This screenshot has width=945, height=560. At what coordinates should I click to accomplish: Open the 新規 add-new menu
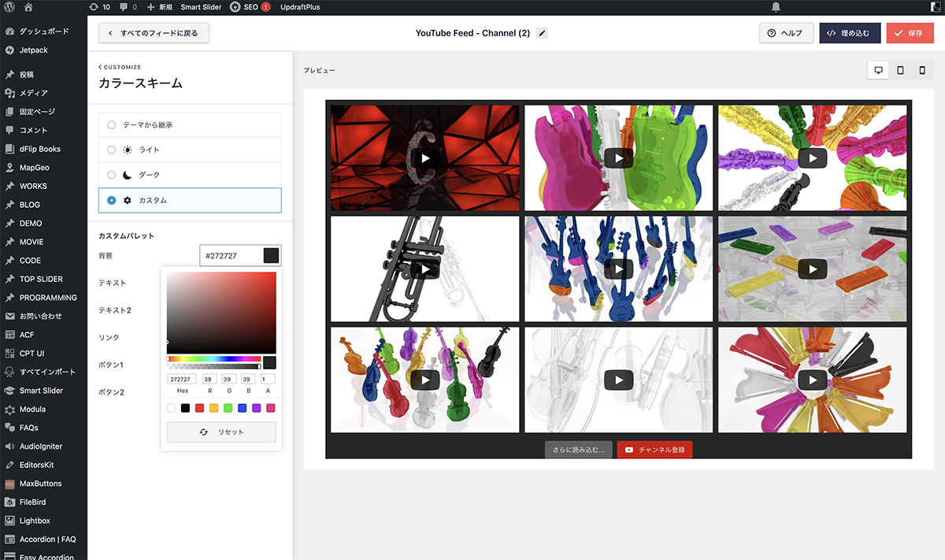tap(159, 7)
